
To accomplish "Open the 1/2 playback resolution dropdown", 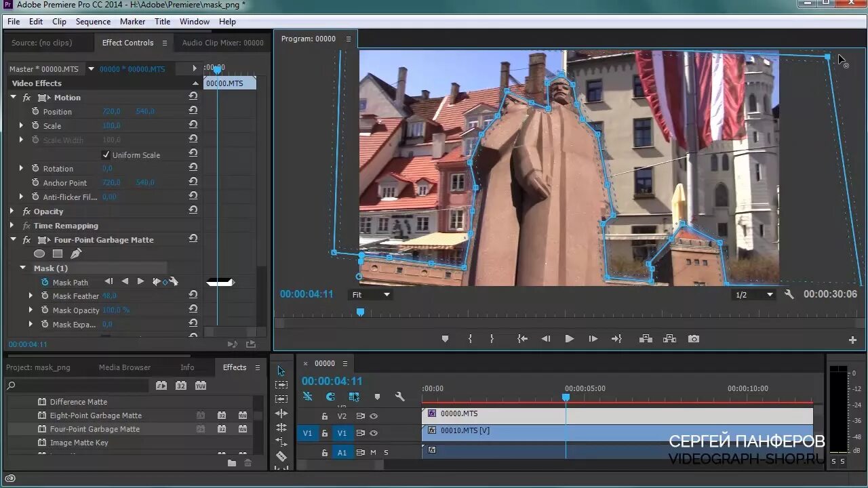I will (753, 295).
